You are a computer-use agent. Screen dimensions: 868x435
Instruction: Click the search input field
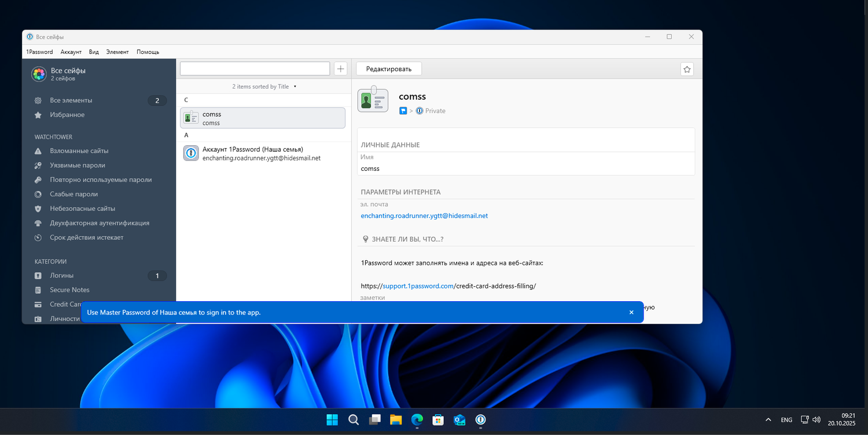pyautogui.click(x=255, y=69)
